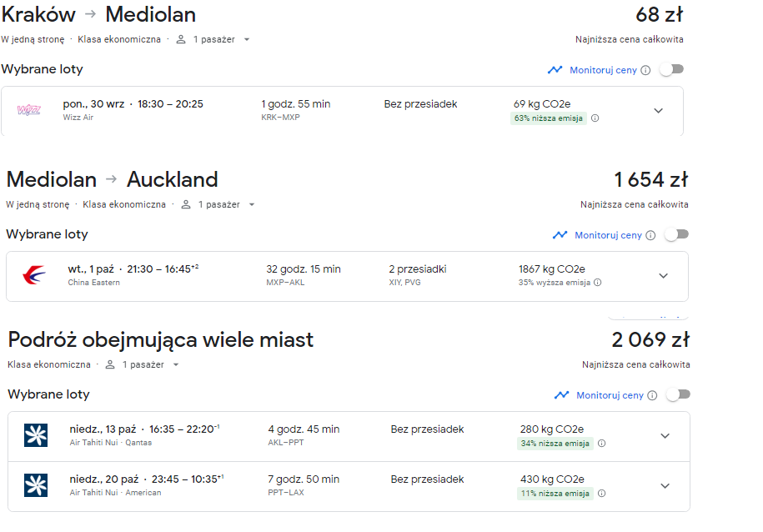Click Air Tahiti Nui logo for AKL–PPT flight
763x532 pixels.
pos(36,435)
